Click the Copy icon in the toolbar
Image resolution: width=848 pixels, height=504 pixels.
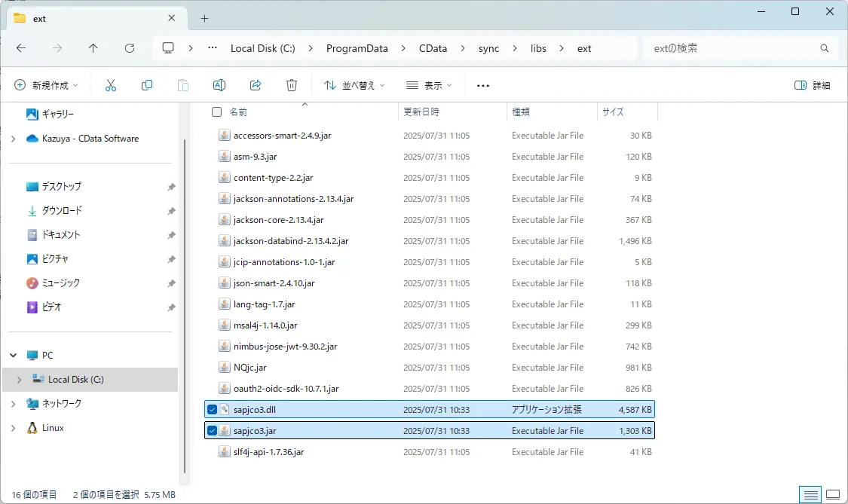pyautogui.click(x=147, y=85)
